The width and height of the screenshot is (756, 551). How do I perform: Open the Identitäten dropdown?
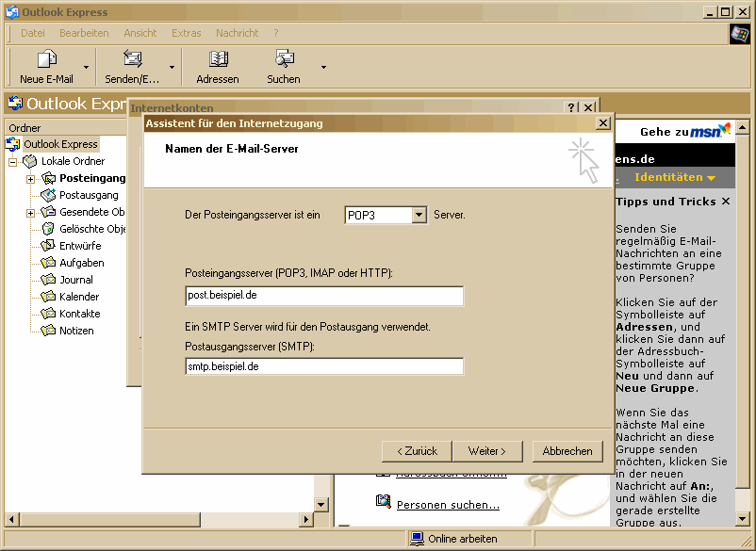point(675,177)
